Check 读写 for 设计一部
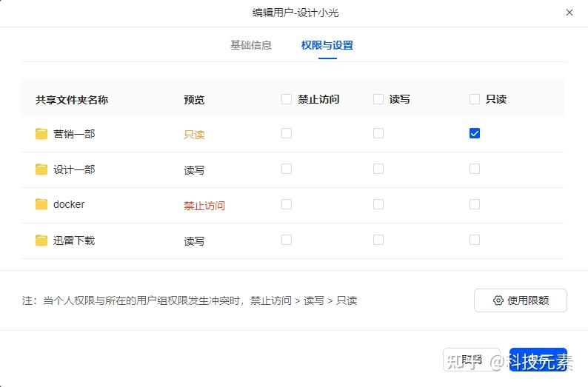The height and width of the screenshot is (387, 588). 378,169
